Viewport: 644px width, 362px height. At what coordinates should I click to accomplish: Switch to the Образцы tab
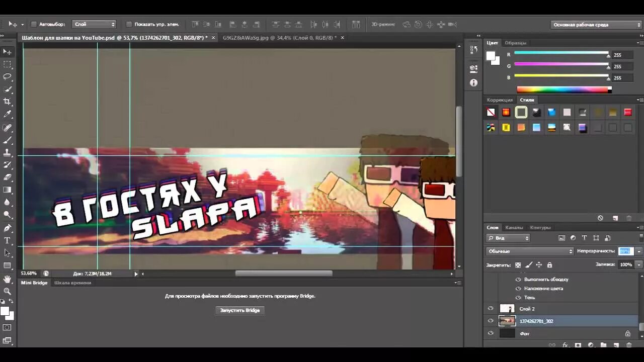point(516,43)
